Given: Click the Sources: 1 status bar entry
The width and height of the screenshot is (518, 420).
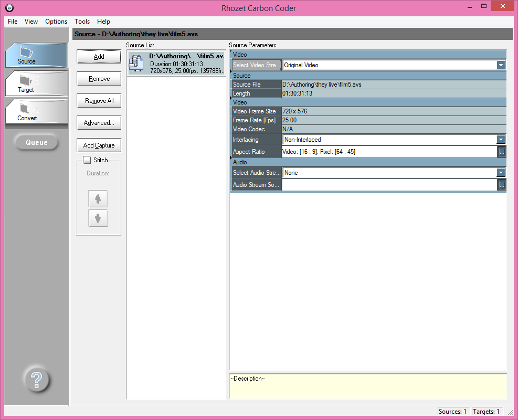Looking at the screenshot, I should point(453,412).
